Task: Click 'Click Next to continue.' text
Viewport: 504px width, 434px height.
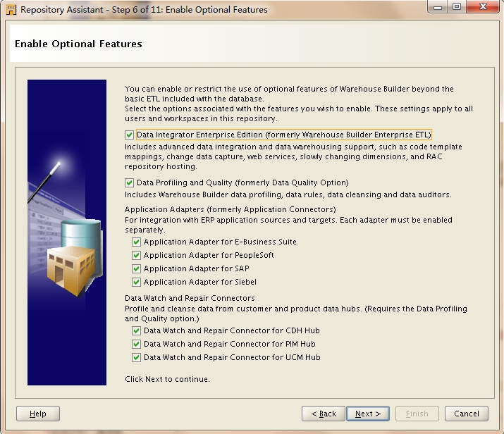Action: coord(167,379)
